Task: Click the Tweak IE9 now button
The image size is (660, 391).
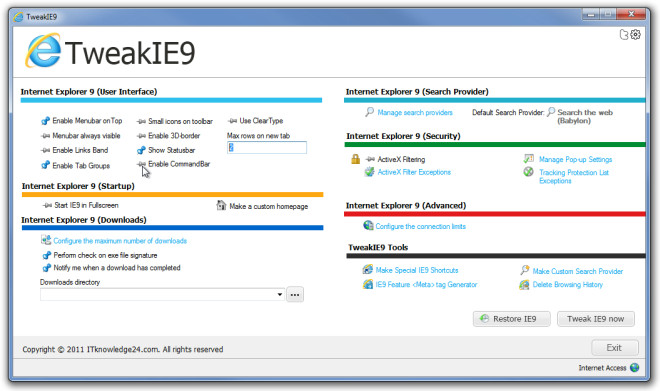Action: [596, 319]
